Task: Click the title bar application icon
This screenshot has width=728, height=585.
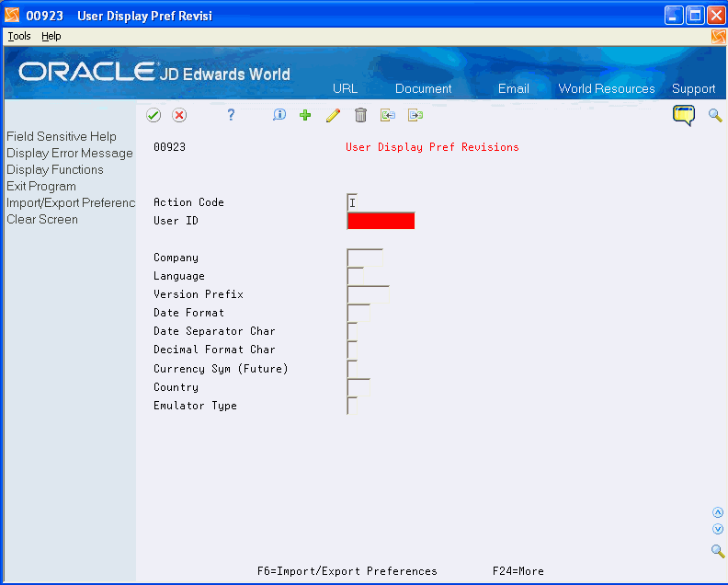Action: click(12, 16)
